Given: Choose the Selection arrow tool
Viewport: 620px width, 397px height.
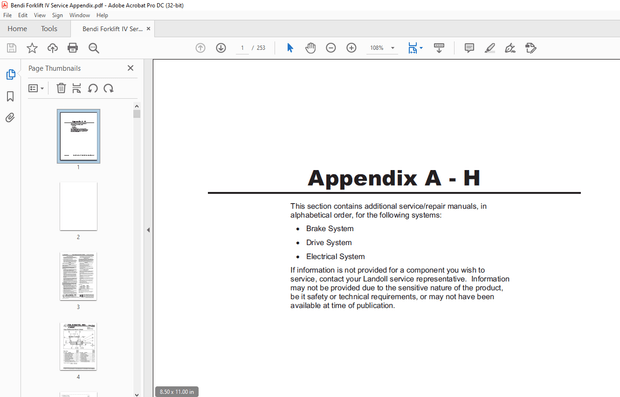Looking at the screenshot, I should [290, 48].
